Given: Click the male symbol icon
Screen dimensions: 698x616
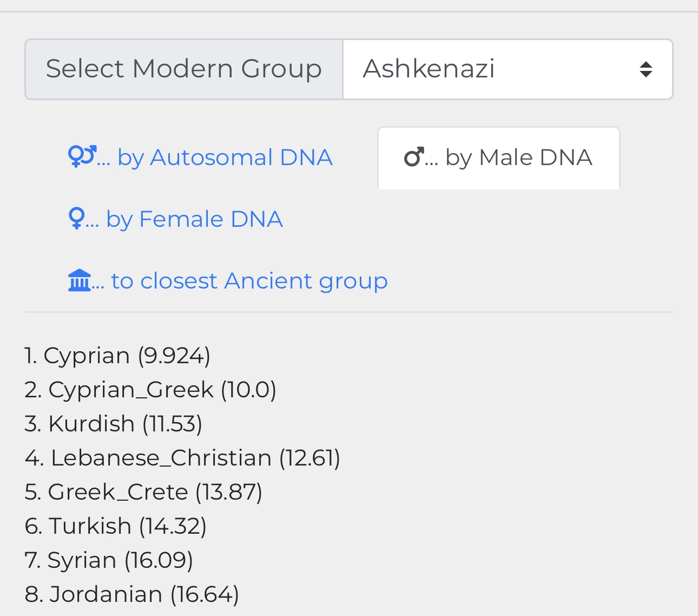Looking at the screenshot, I should coord(414,158).
